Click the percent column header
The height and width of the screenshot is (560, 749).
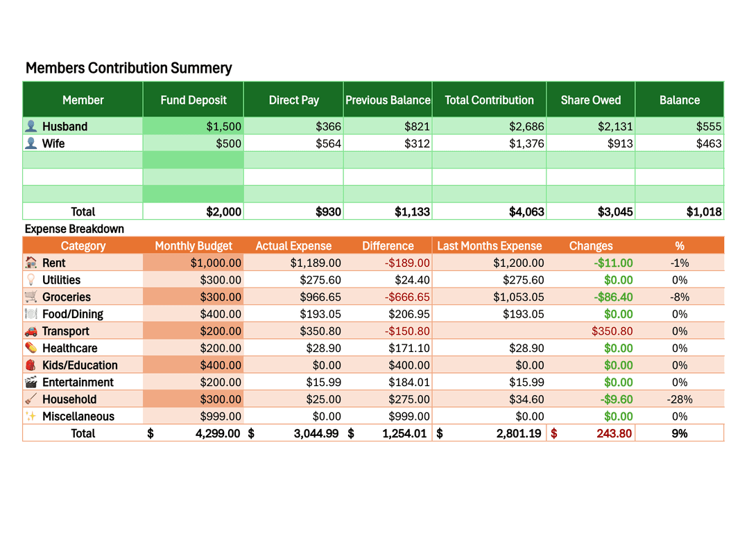[680, 245]
